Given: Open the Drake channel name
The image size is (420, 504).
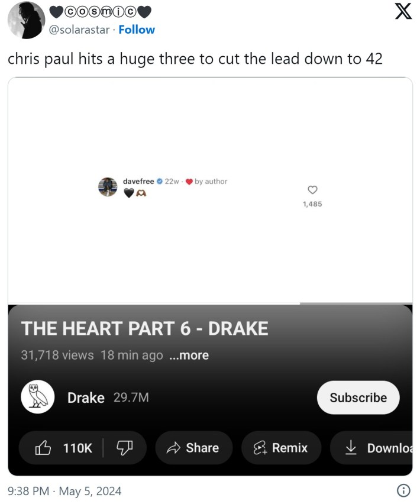Looking at the screenshot, I should [x=86, y=398].
